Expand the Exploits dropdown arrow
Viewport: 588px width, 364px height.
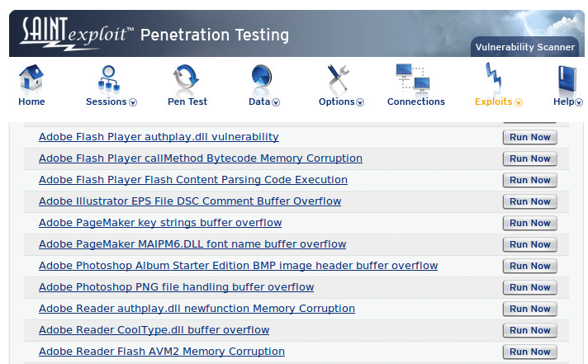(x=519, y=102)
